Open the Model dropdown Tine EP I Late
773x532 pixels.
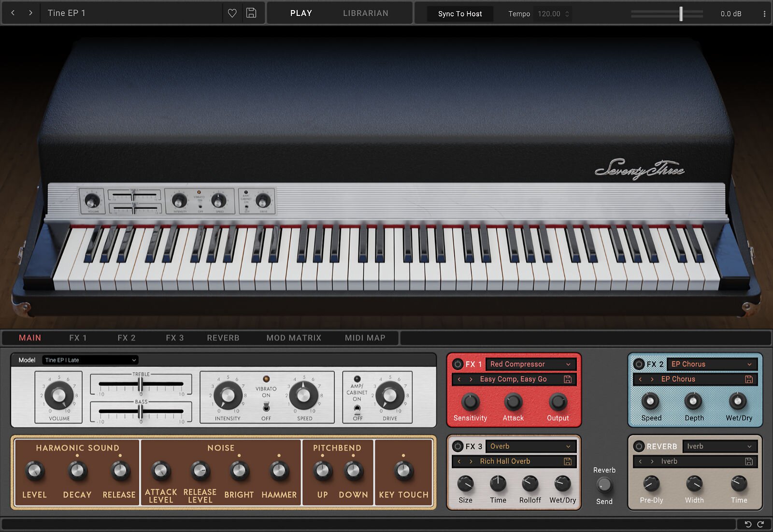[90, 360]
